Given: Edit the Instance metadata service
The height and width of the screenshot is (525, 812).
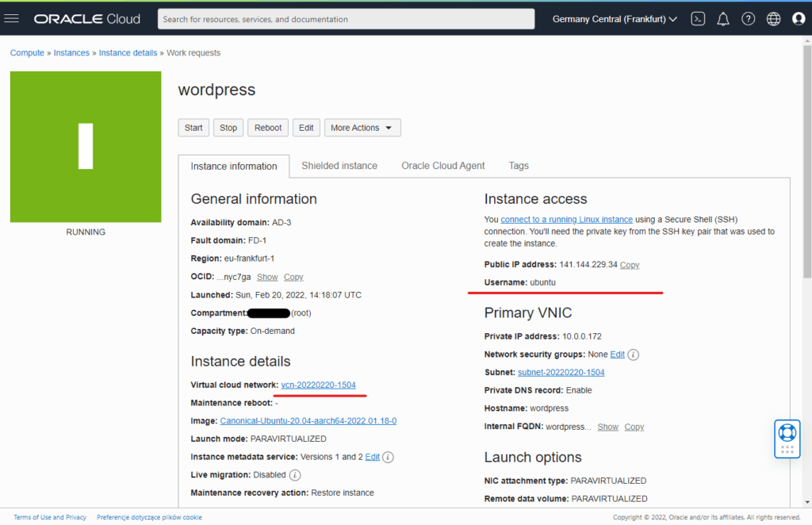Looking at the screenshot, I should (373, 457).
